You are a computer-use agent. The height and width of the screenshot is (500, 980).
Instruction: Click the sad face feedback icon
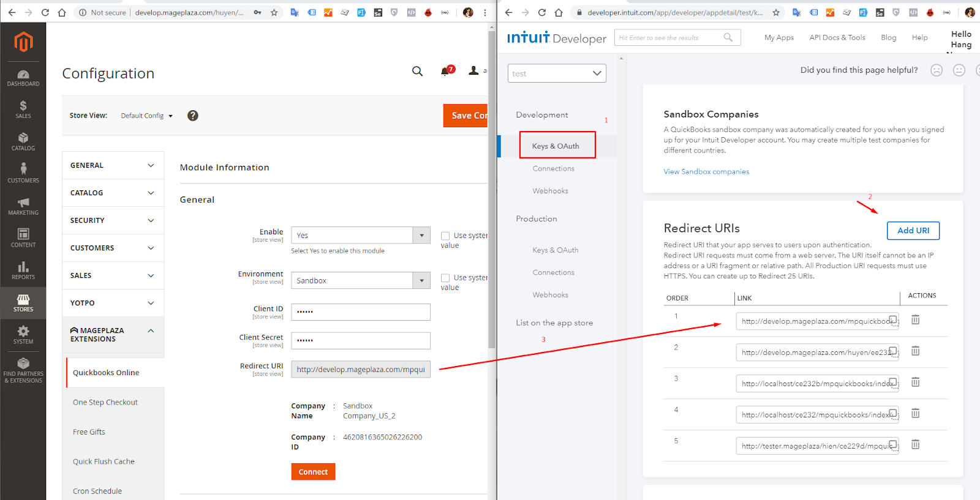tap(936, 70)
